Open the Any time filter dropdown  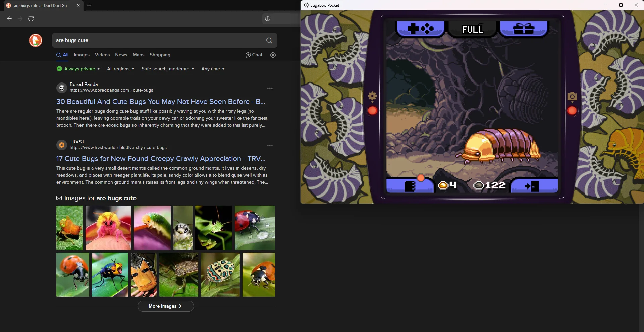[x=213, y=69]
